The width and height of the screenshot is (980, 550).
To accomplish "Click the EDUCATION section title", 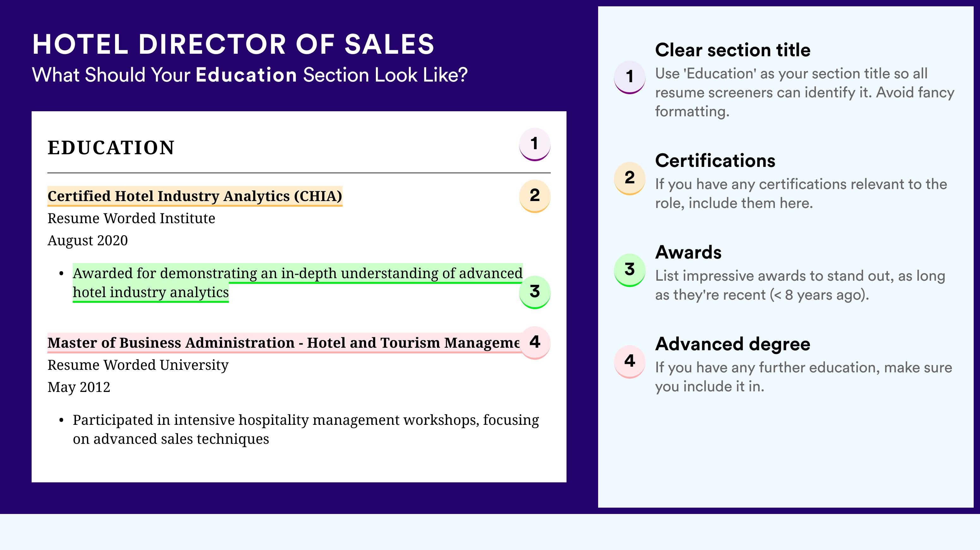I will tap(111, 148).
